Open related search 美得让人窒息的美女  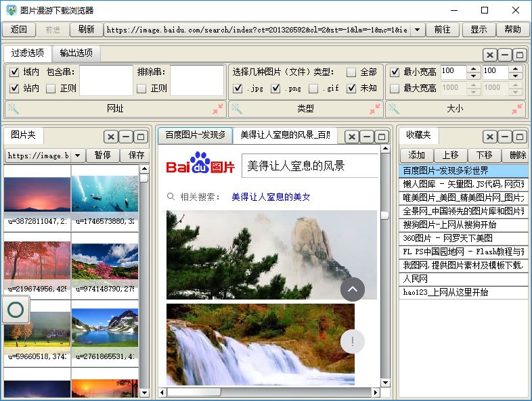click(271, 197)
